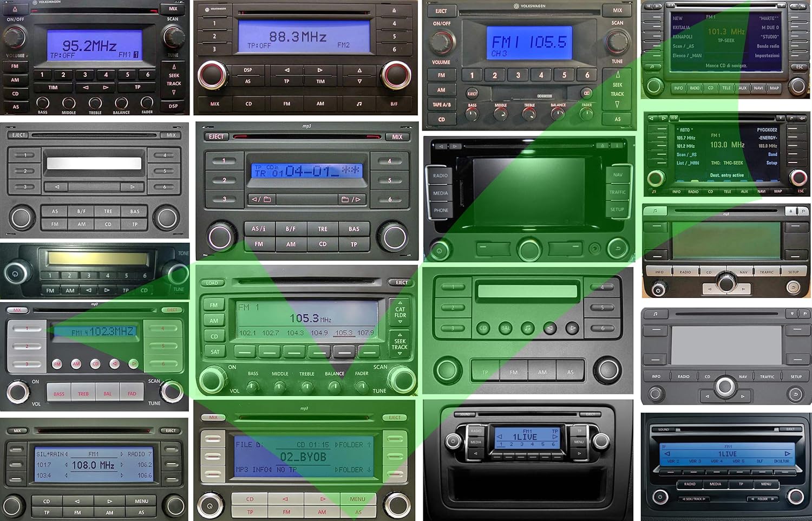Click the CAT FLDR button on the 105.3 MHz radio
This screenshot has width=812, height=521.
(400, 311)
